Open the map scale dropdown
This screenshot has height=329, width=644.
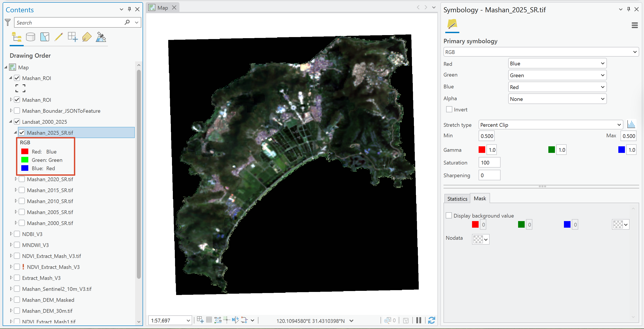point(188,320)
